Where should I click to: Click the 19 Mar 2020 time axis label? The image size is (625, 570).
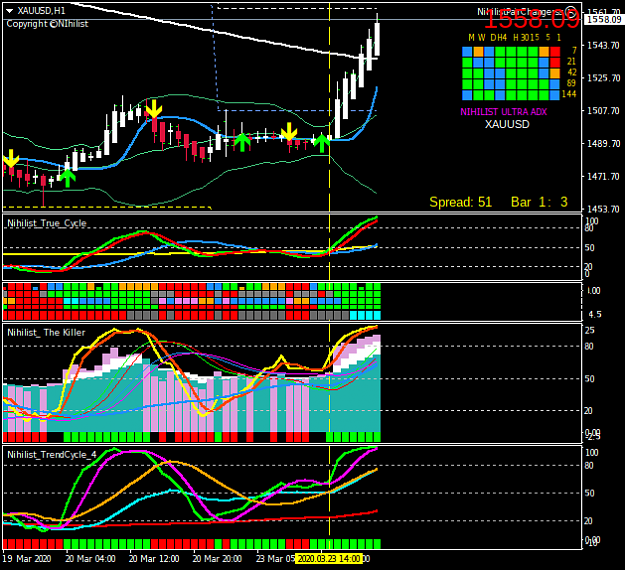[x=27, y=559]
